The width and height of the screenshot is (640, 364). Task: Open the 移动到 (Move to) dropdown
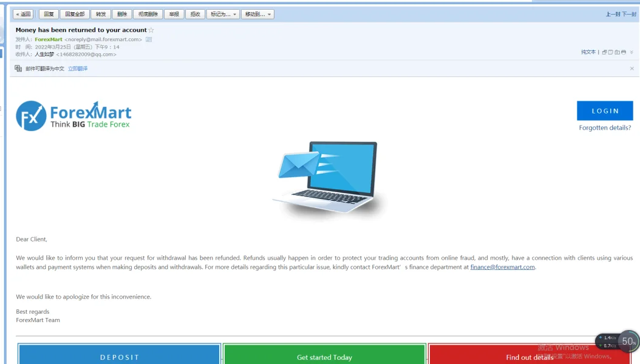pyautogui.click(x=257, y=15)
